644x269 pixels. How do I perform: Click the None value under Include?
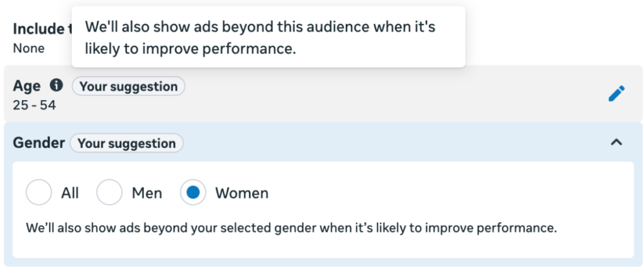[x=29, y=48]
